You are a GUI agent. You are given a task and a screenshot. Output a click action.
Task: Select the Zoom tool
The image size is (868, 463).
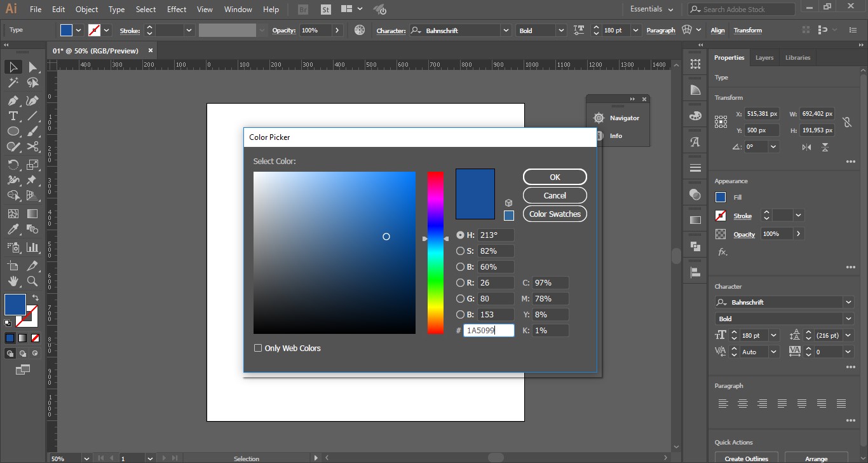32,281
